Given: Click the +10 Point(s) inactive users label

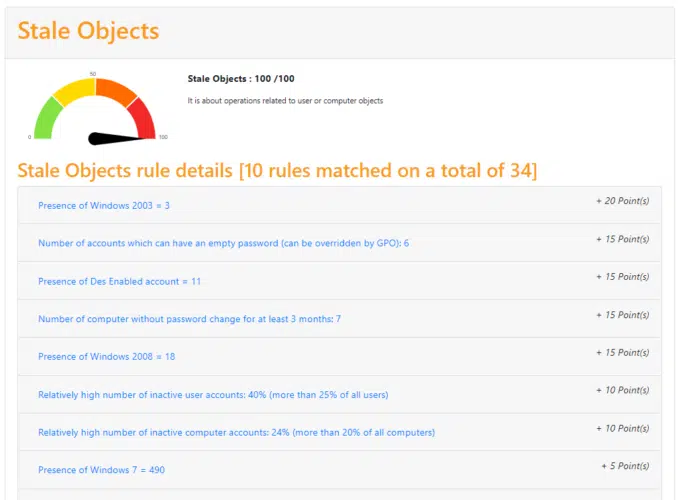Looking at the screenshot, I should (x=622, y=390).
